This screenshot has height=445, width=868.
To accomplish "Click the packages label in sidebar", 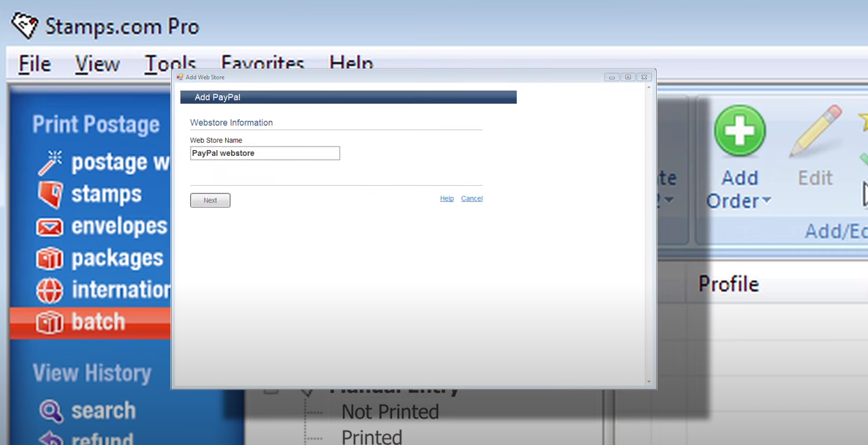I will [x=117, y=258].
